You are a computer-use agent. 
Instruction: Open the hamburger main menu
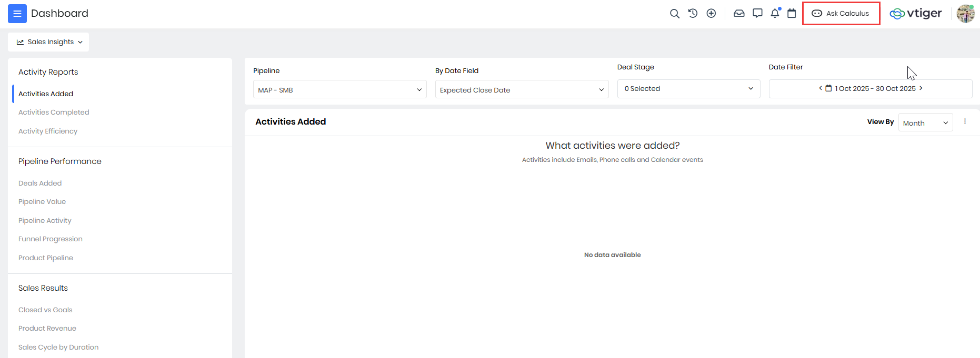coord(17,14)
